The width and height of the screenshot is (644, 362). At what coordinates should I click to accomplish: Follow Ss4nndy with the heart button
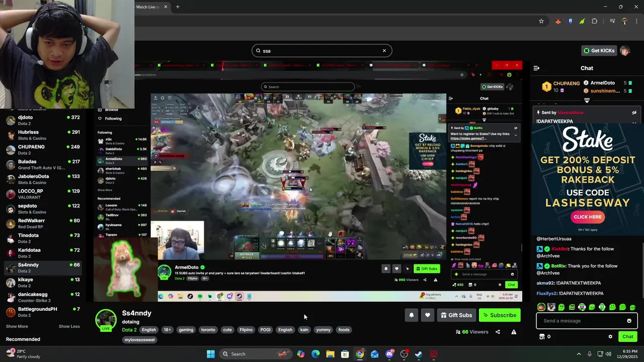[427, 315]
